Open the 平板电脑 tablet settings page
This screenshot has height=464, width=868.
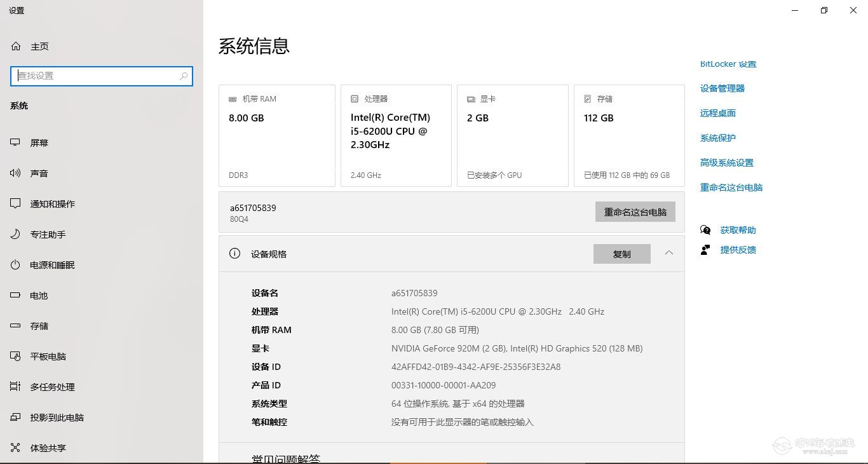(x=48, y=357)
